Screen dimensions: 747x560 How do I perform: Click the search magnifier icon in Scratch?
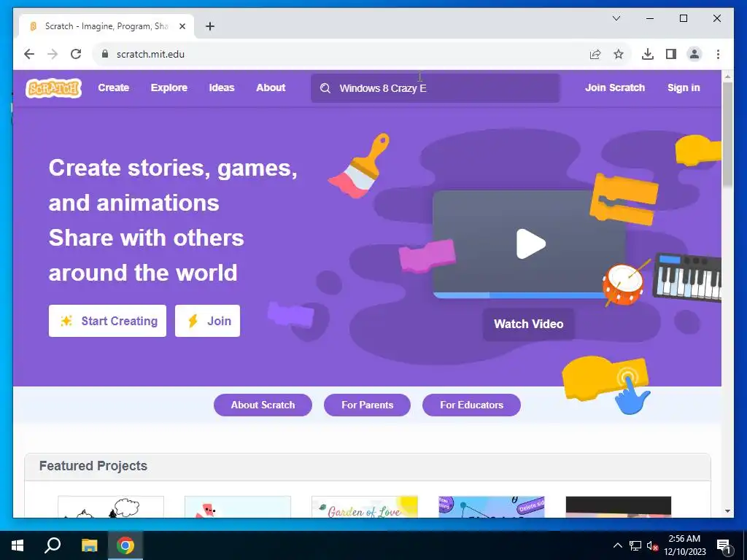(325, 88)
